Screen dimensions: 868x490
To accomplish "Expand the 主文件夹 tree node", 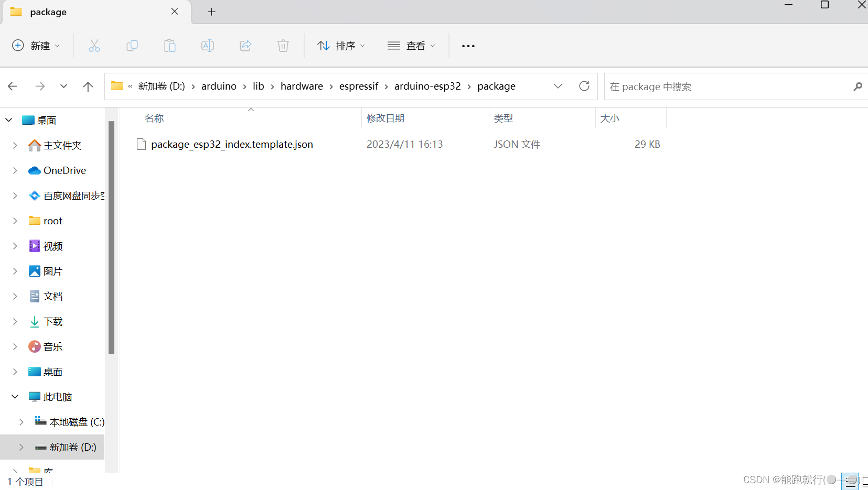I will click(x=15, y=145).
